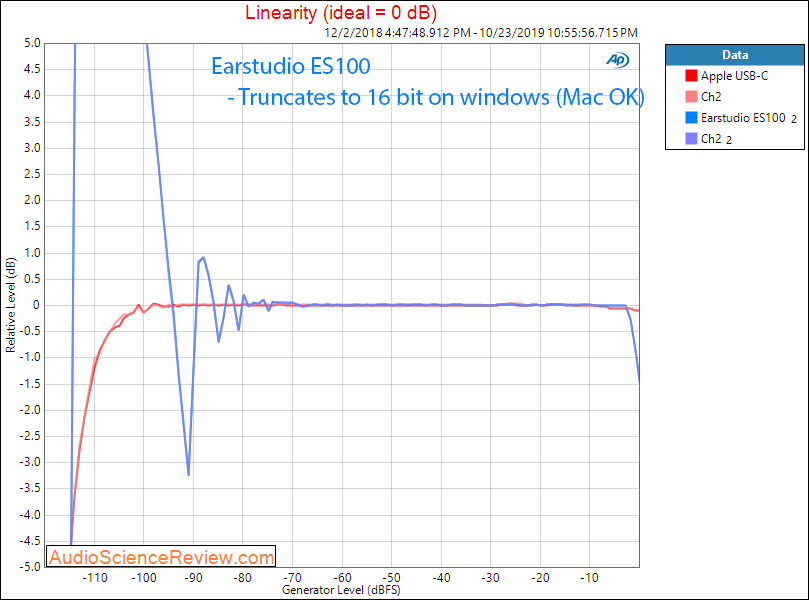This screenshot has width=809, height=600.
Task: Click the Generator Level (dBFS) axis title
Action: (341, 590)
